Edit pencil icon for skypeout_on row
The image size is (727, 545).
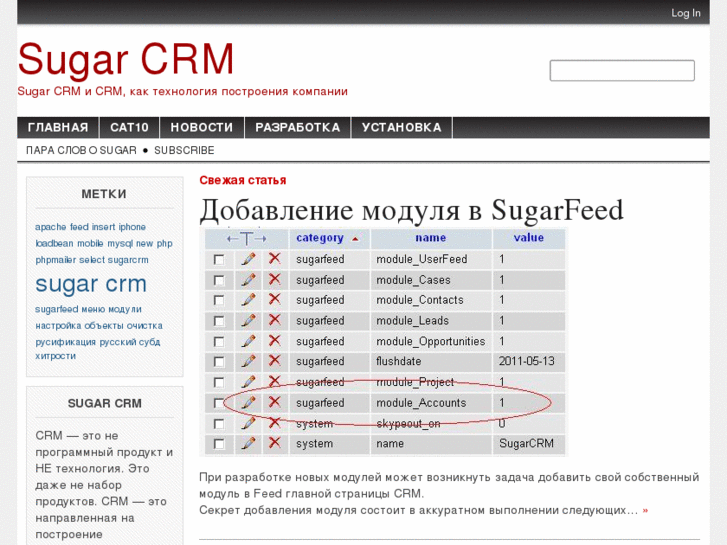[x=249, y=423]
